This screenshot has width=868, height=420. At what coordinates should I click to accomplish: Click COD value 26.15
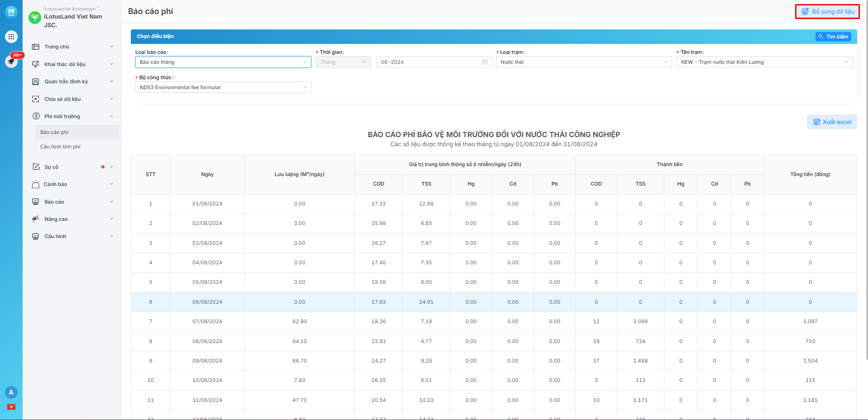[379, 380]
